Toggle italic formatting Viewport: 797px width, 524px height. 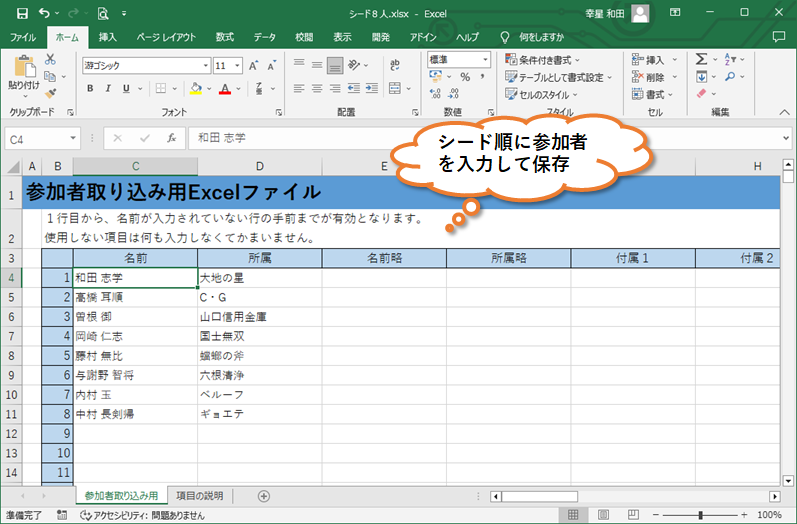[x=109, y=88]
